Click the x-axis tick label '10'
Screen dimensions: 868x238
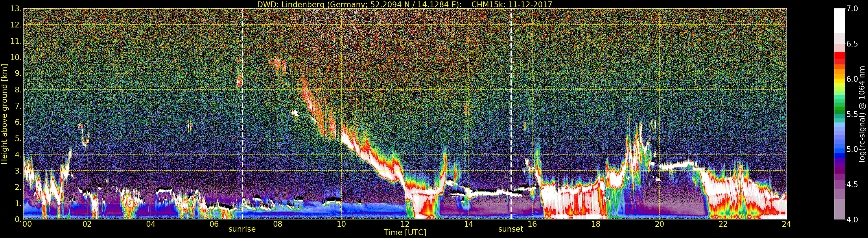341,224
